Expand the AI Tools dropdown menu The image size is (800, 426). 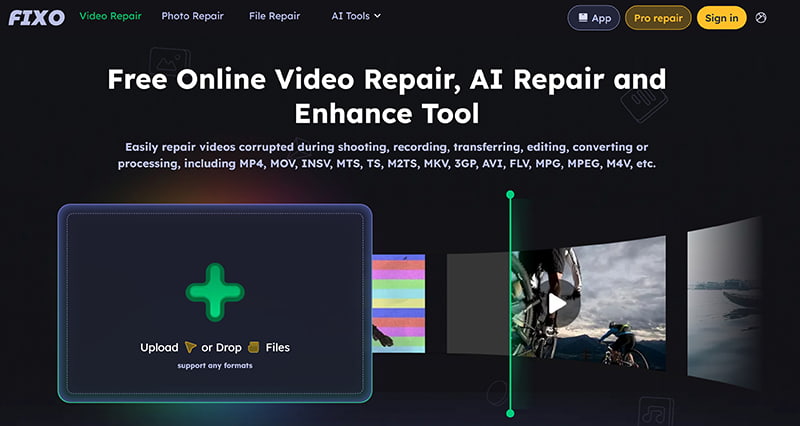coord(356,16)
